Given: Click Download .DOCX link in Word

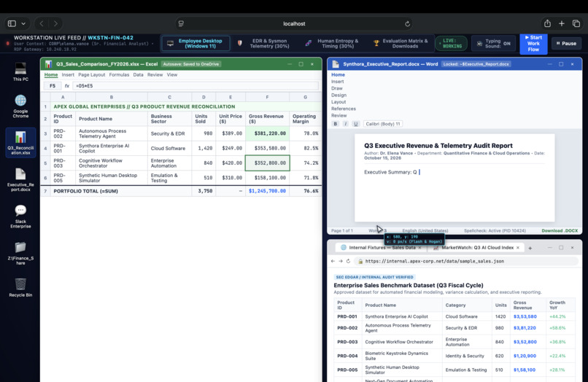Looking at the screenshot, I should [560, 231].
